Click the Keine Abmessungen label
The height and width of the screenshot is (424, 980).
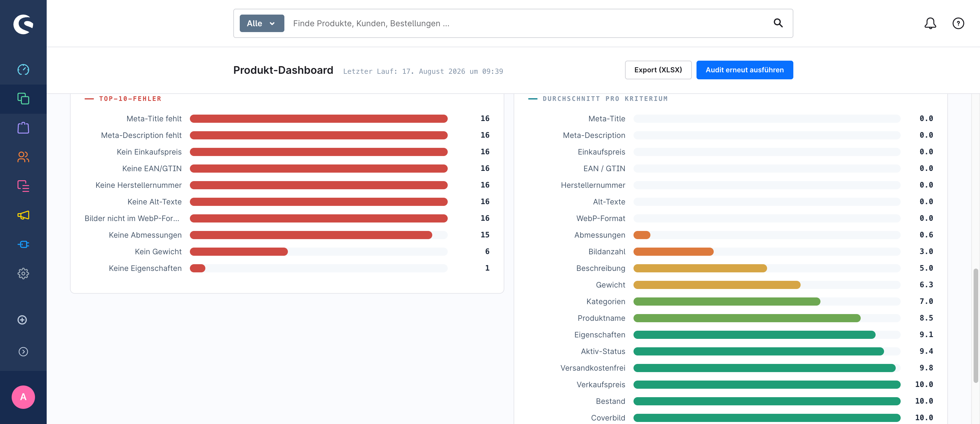[145, 235]
